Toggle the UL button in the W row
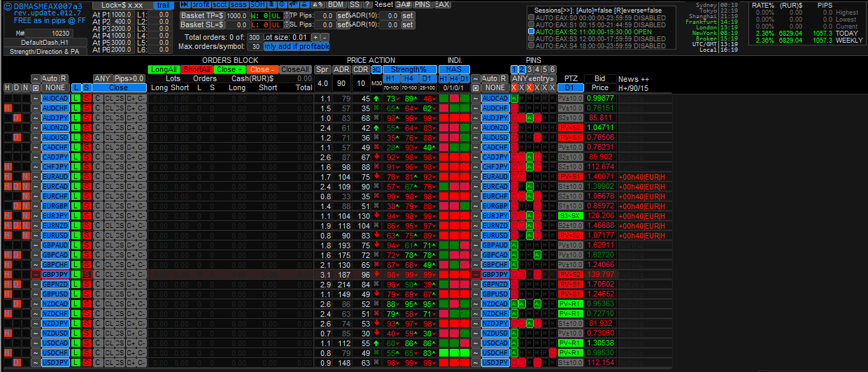Image resolution: width=868 pixels, height=372 pixels. tap(276, 15)
